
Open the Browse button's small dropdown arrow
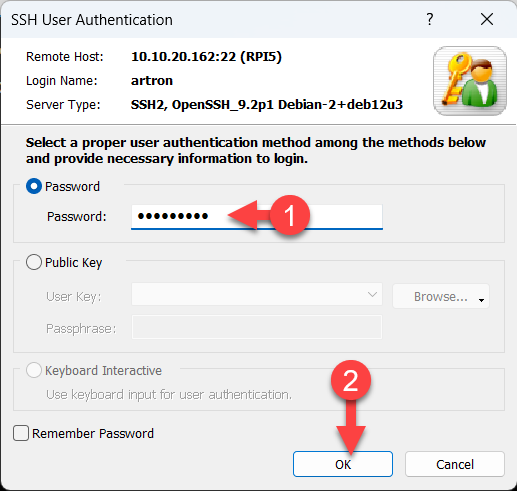[481, 300]
